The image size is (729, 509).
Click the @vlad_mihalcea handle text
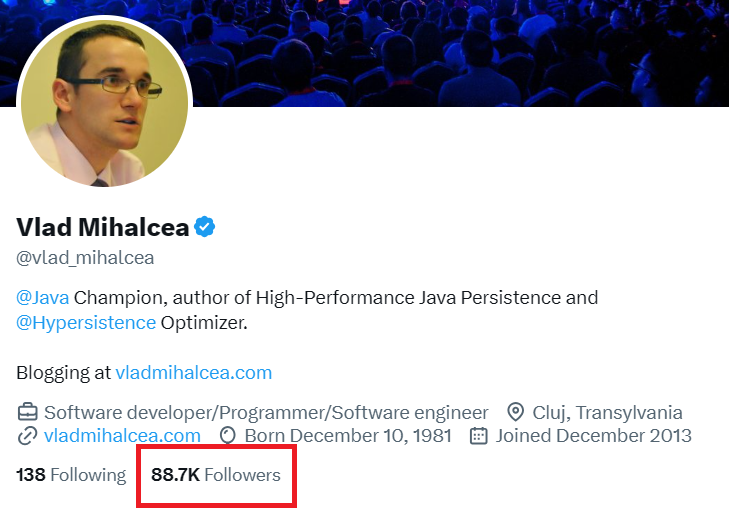coord(85,258)
